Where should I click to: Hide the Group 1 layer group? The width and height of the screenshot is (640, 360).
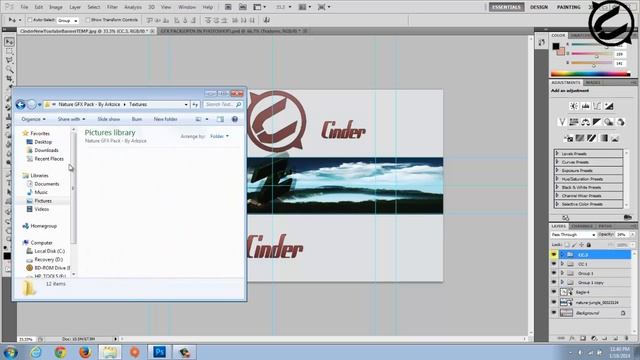point(554,273)
